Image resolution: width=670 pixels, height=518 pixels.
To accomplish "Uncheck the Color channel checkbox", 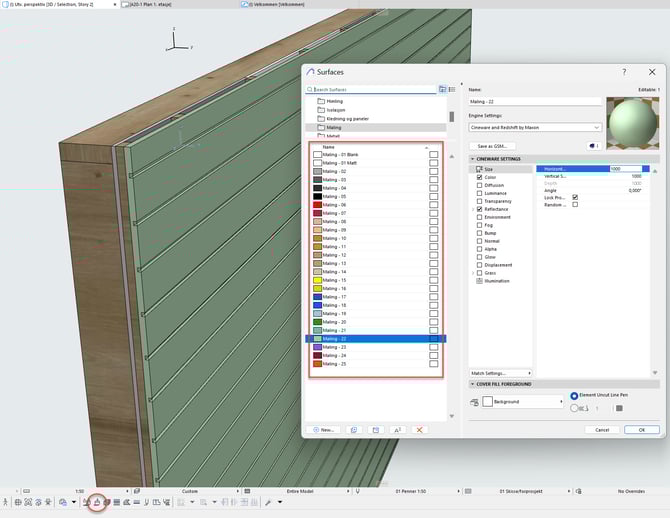I will click(x=480, y=177).
